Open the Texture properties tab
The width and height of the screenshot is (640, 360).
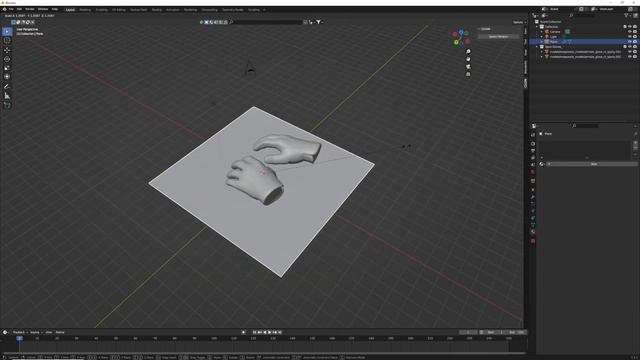tap(533, 241)
